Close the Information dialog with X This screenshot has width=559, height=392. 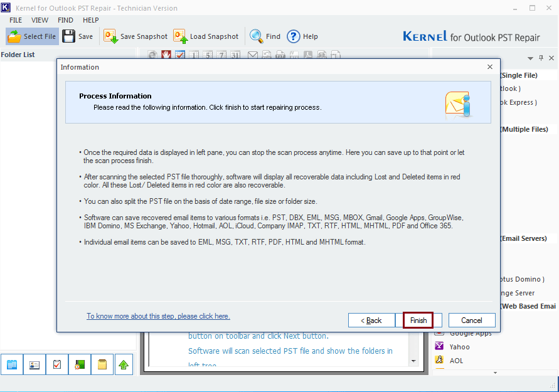coord(490,67)
